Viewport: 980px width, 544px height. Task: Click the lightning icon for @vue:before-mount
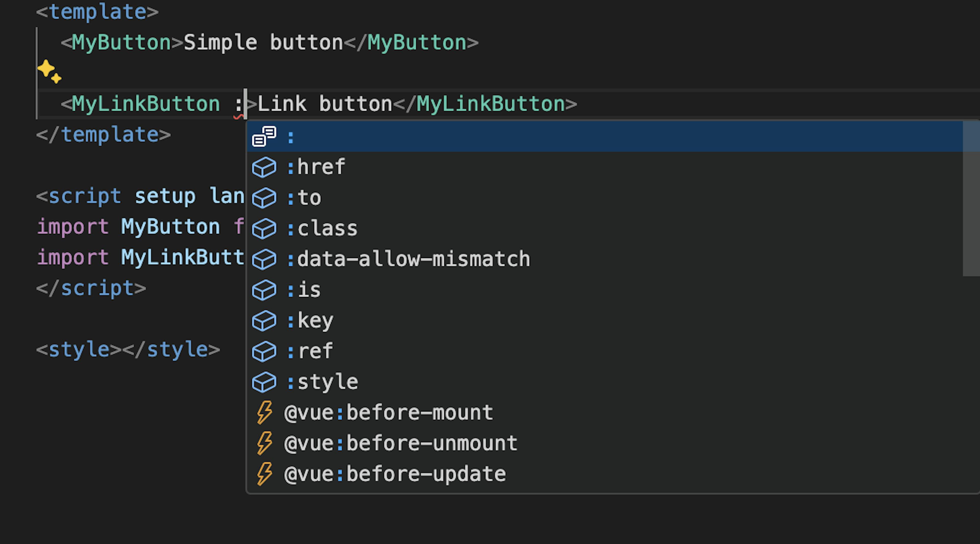click(x=264, y=413)
